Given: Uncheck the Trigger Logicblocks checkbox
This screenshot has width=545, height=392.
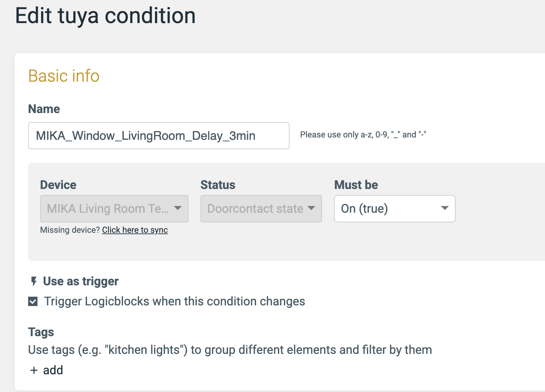Looking at the screenshot, I should (x=33, y=301).
